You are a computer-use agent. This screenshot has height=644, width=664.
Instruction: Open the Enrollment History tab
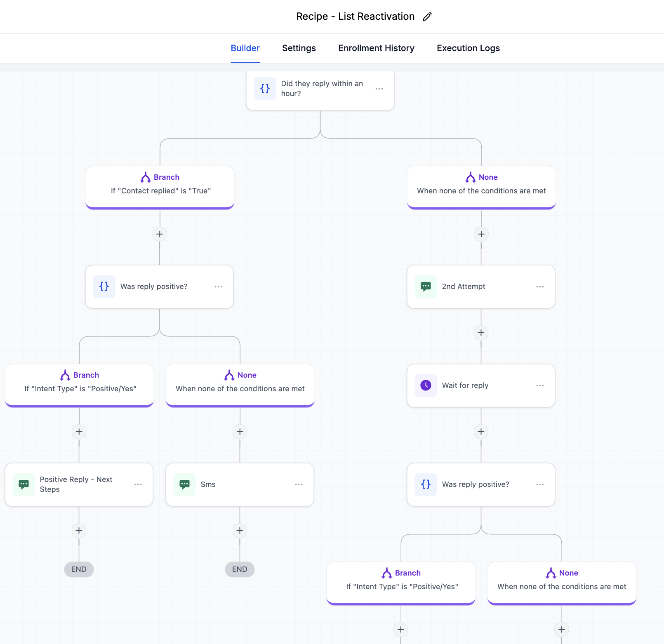click(376, 48)
